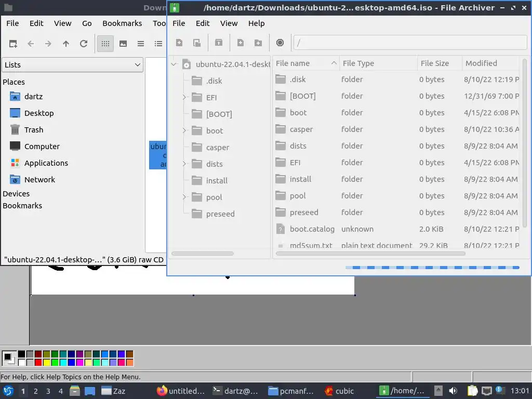Open Edit menu in File Archiver

pyautogui.click(x=203, y=23)
